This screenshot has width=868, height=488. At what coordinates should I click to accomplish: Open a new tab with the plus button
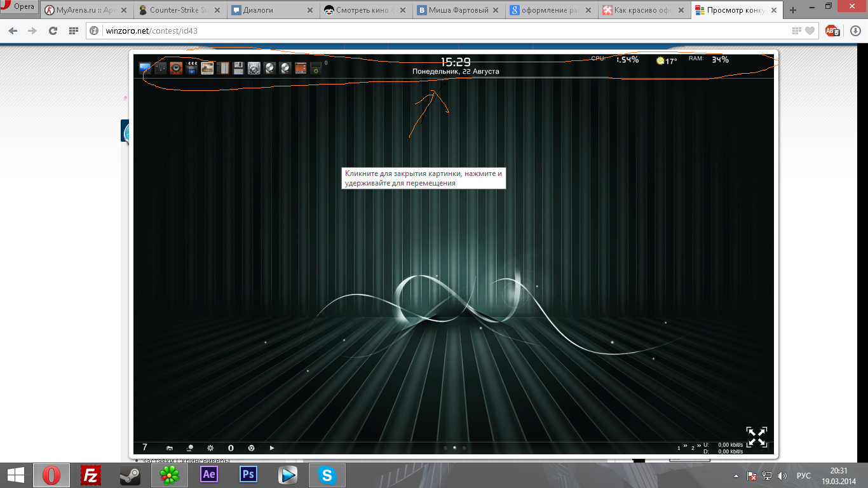click(x=792, y=10)
